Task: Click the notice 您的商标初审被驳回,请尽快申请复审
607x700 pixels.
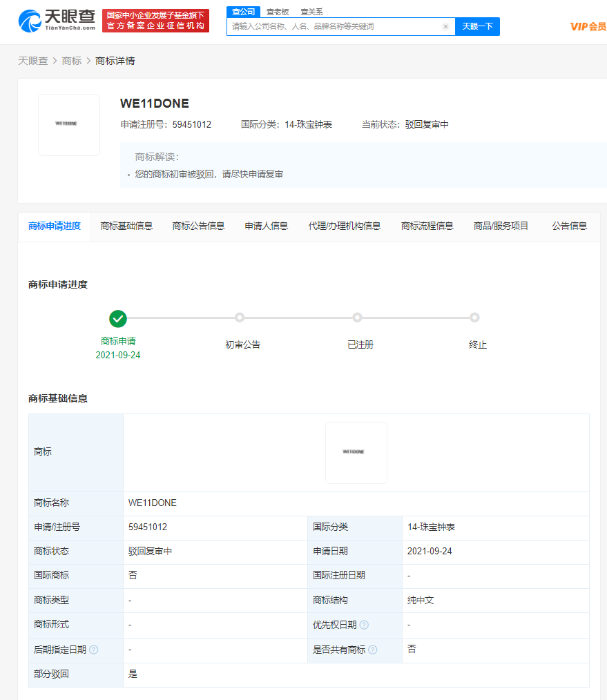Action: tap(209, 174)
